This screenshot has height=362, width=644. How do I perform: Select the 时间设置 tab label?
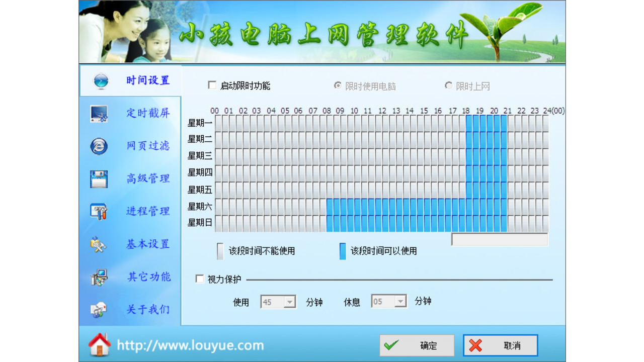click(148, 81)
